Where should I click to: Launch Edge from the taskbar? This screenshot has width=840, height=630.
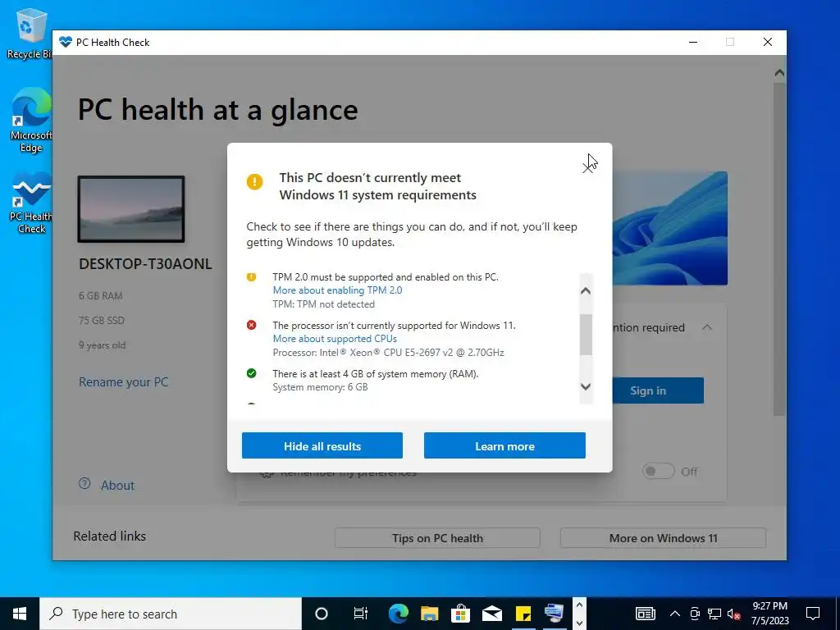(398, 614)
